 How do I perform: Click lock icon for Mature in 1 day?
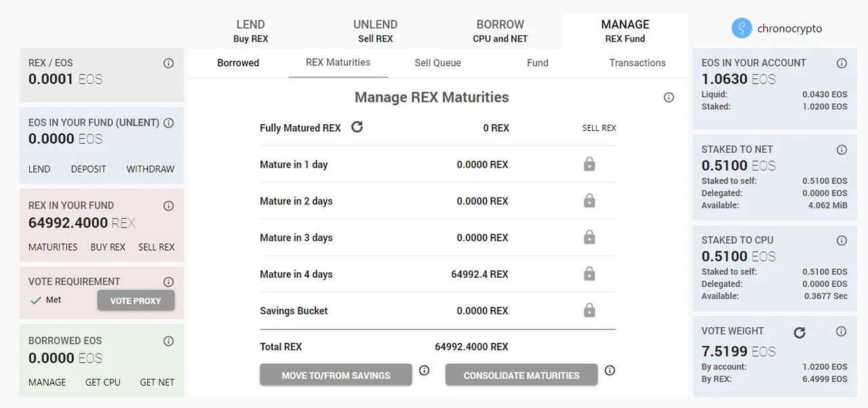pyautogui.click(x=589, y=164)
